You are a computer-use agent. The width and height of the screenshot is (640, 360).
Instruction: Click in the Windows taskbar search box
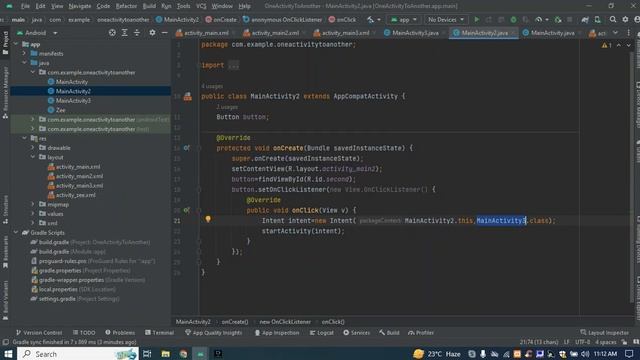(x=78, y=354)
